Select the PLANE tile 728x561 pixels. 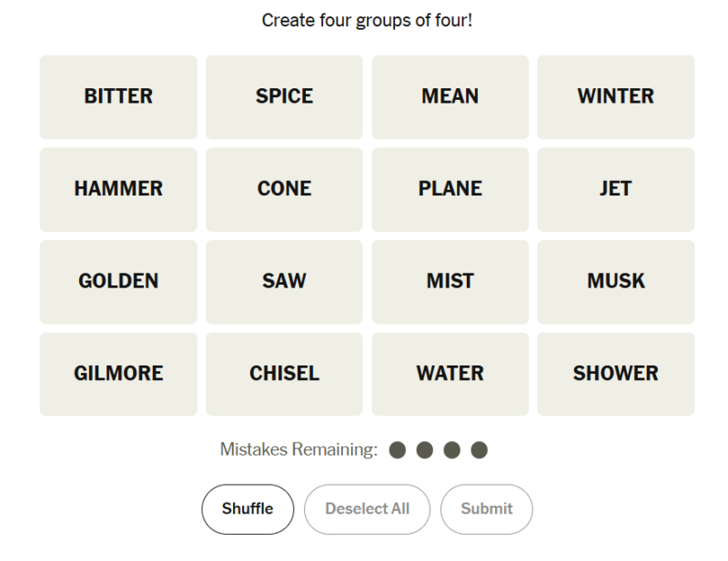450,189
